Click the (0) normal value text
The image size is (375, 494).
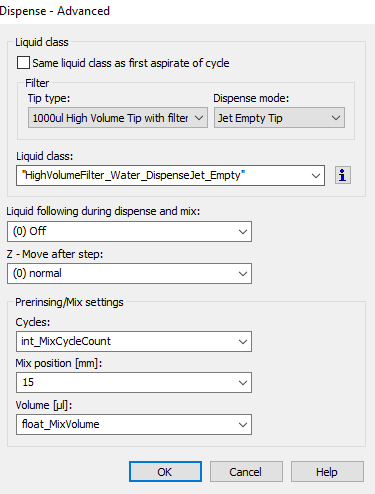click(37, 273)
